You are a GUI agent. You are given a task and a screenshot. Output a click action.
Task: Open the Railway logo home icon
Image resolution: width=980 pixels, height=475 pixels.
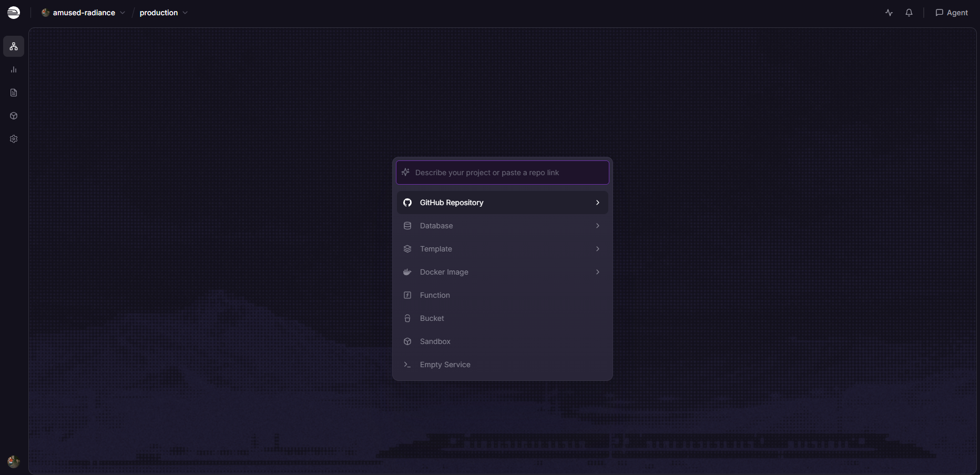14,13
